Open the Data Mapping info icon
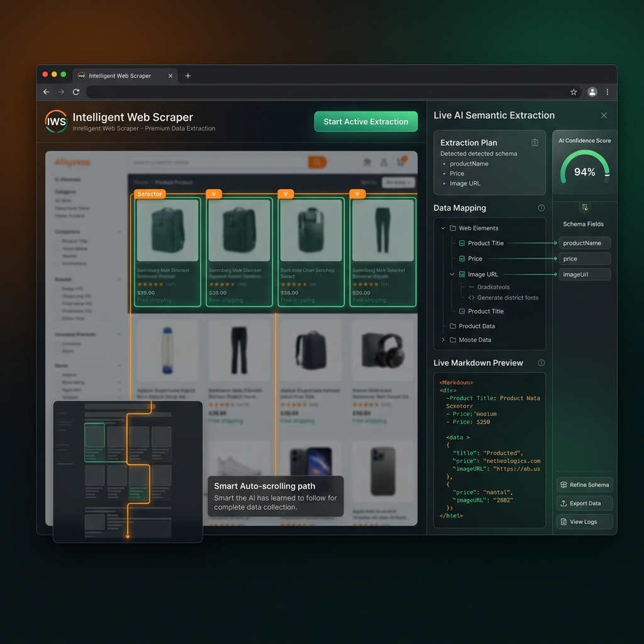Viewport: 644px width, 644px height. (x=541, y=208)
